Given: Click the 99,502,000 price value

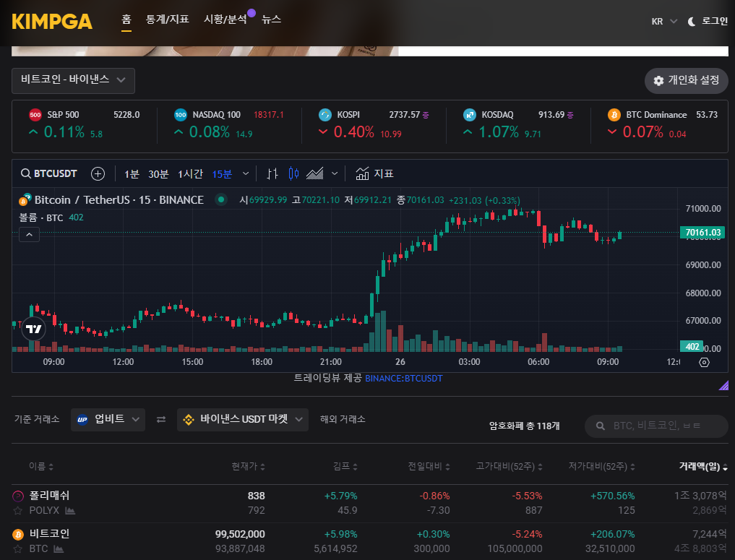Looking at the screenshot, I should click(240, 534).
